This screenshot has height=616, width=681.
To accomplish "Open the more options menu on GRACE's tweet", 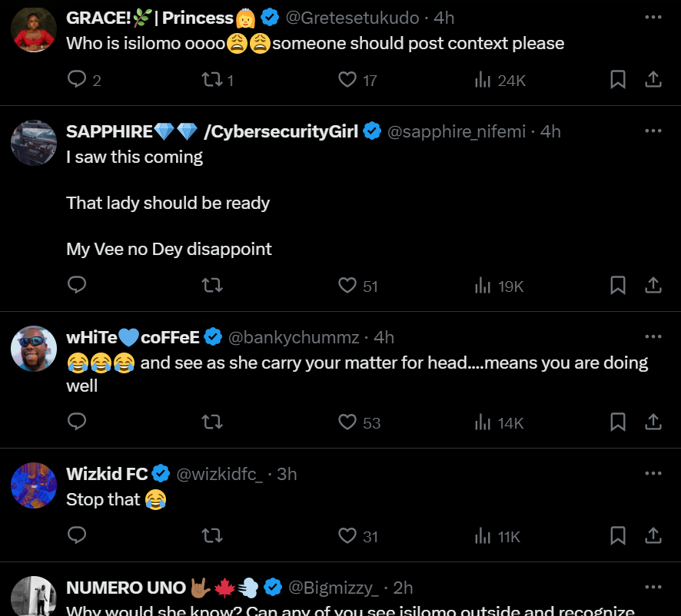I will (x=653, y=17).
